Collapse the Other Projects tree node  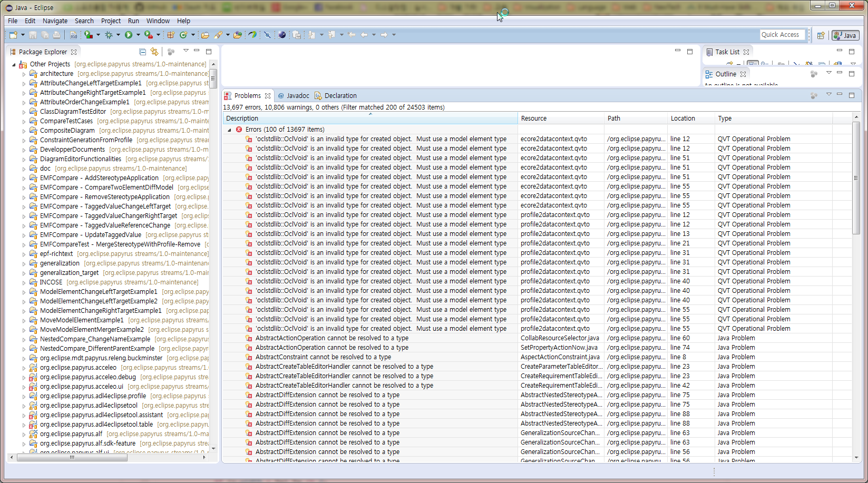coord(14,64)
